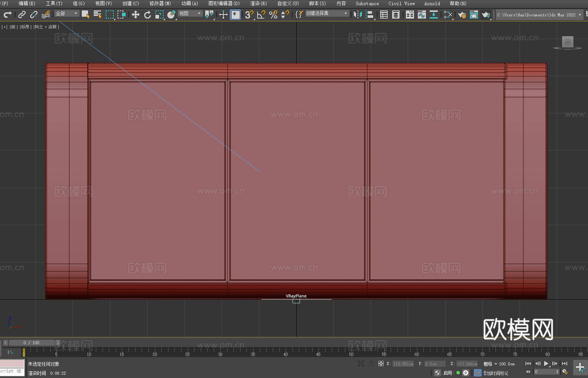Open the 编辑(E) menu
Screen dimensions: 588x378
[x=27, y=3]
